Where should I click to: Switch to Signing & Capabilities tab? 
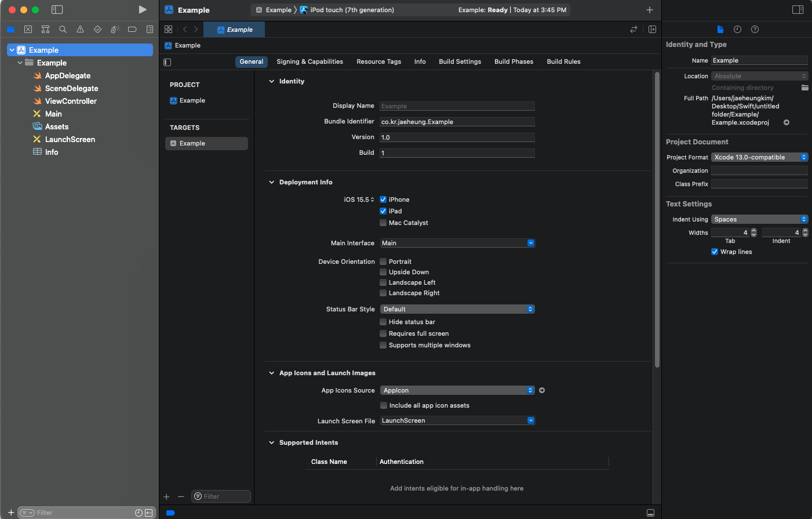(309, 61)
